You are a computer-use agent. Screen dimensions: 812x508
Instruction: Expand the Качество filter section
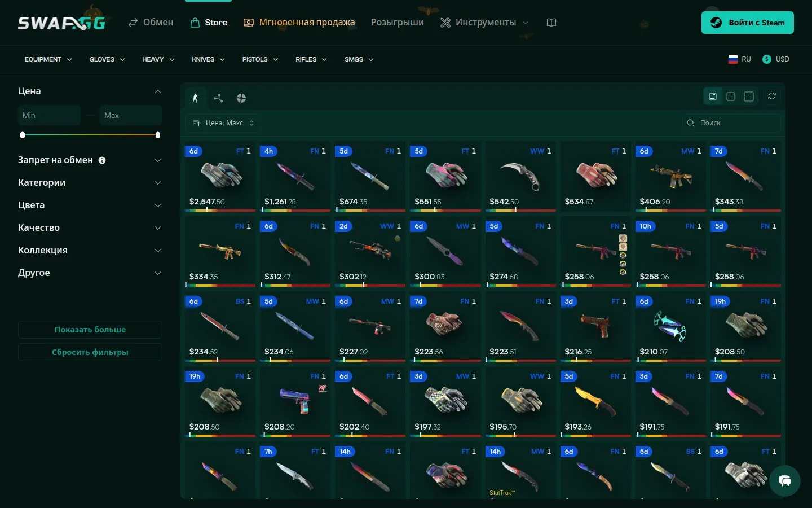point(90,228)
